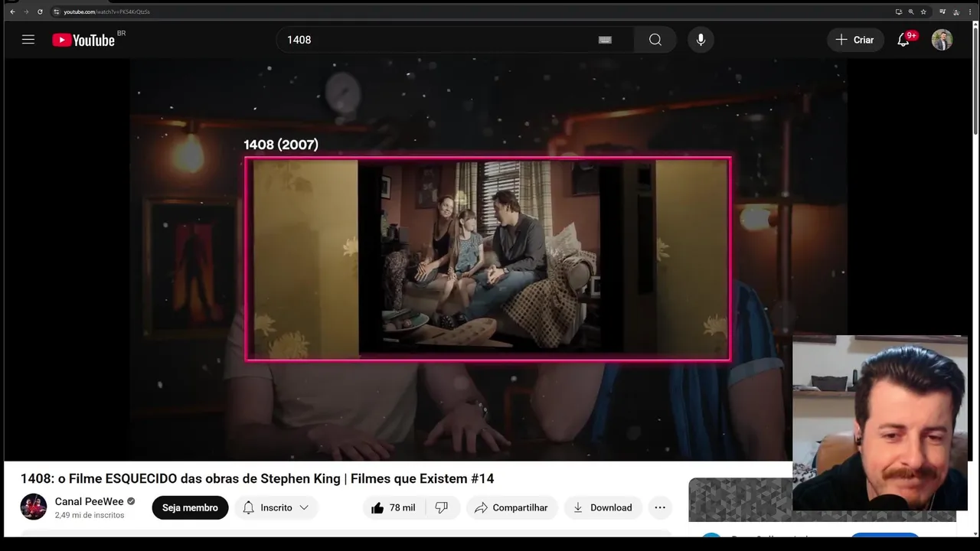The image size is (980, 551).
Task: Click the Criar create button
Action: coord(855,40)
